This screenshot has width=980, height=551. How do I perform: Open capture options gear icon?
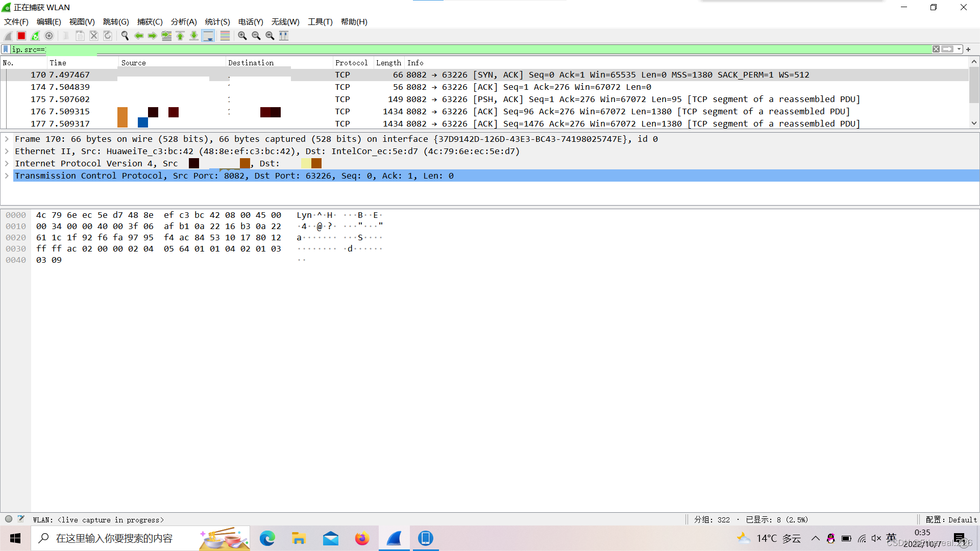pyautogui.click(x=49, y=36)
